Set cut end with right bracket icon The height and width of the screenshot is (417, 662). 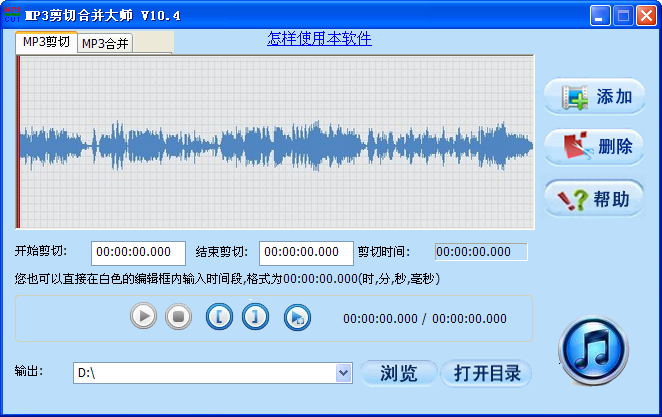[256, 317]
